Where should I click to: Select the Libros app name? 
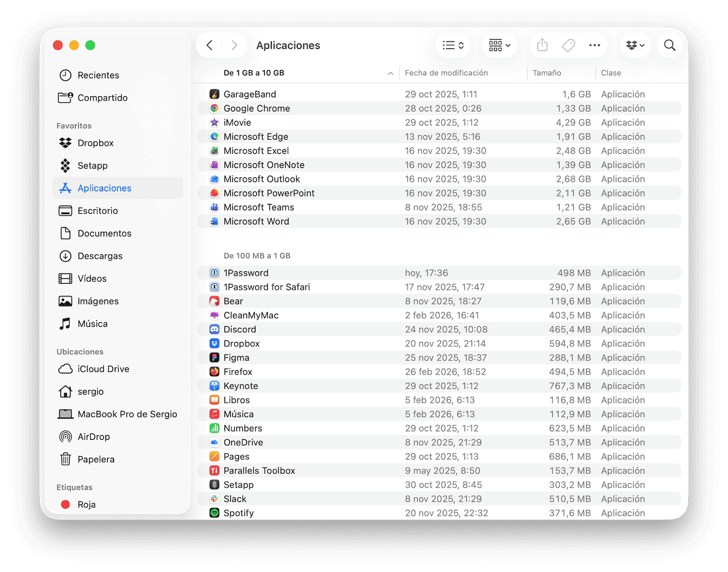237,400
